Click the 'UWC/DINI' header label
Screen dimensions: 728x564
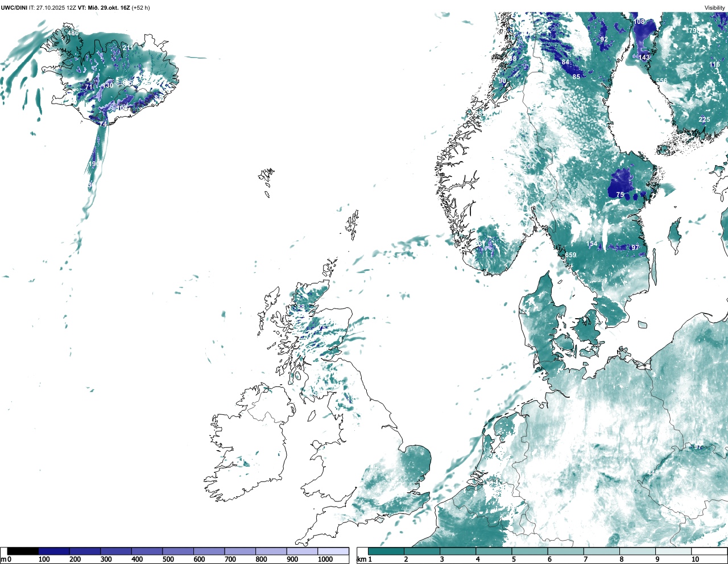click(14, 7)
